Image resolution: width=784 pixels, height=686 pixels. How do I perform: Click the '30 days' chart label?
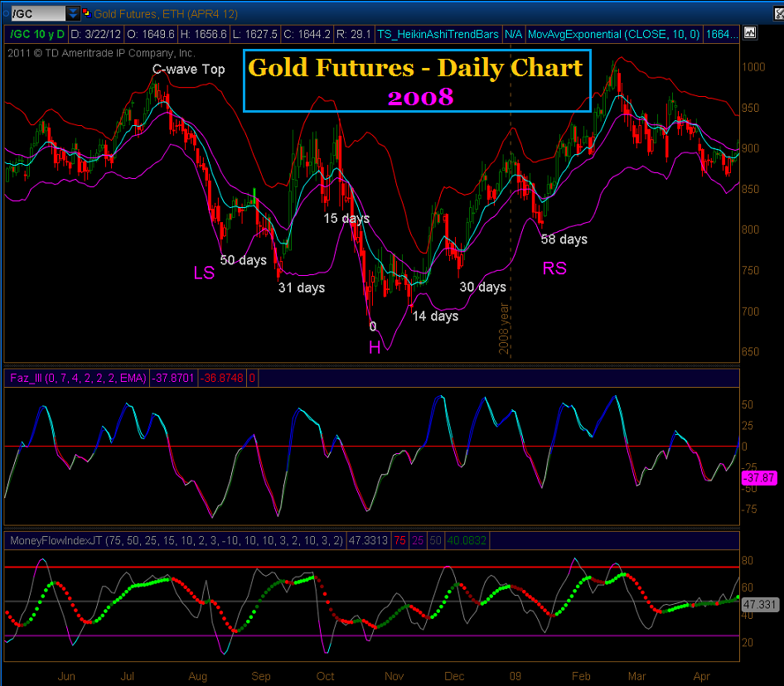pyautogui.click(x=482, y=287)
